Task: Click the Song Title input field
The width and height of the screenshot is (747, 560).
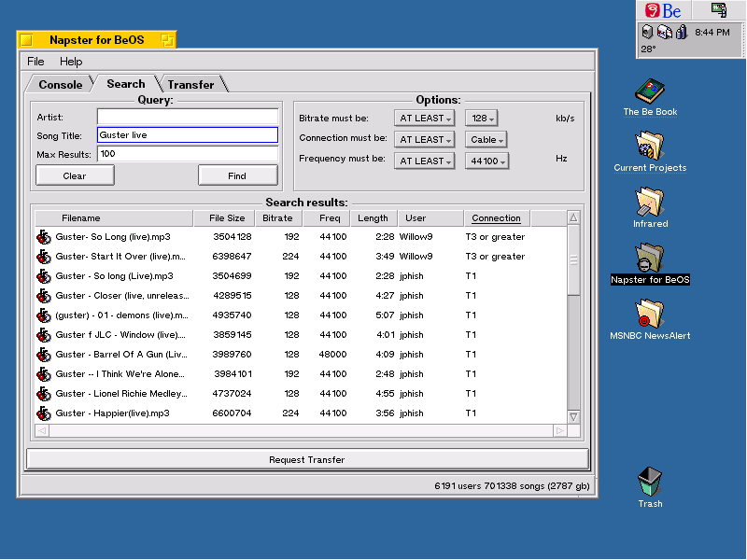Action: [187, 134]
